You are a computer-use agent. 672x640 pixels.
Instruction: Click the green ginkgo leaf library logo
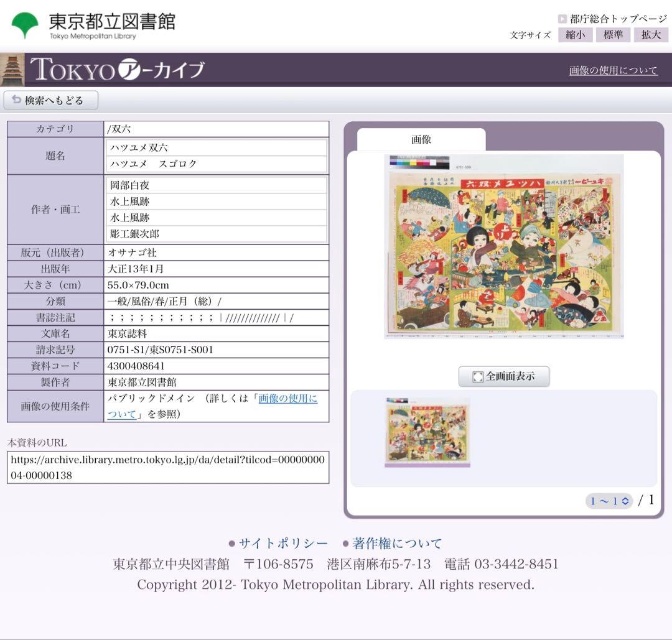click(x=25, y=26)
